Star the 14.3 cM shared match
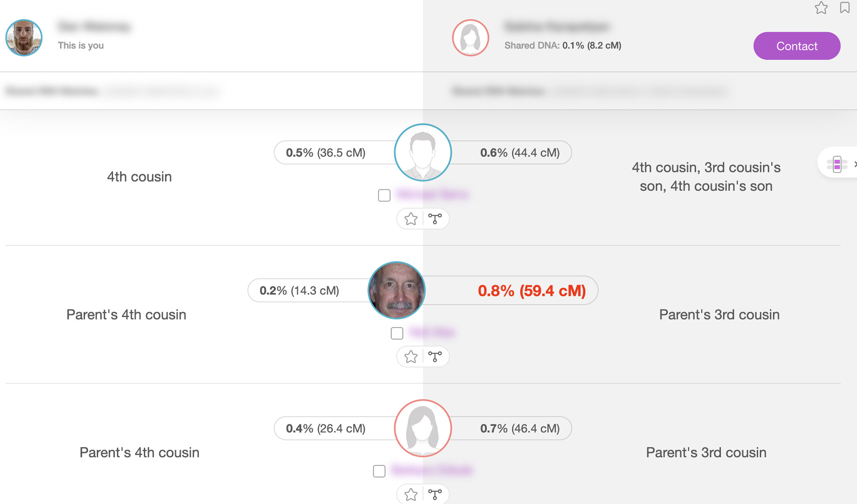 click(x=411, y=357)
